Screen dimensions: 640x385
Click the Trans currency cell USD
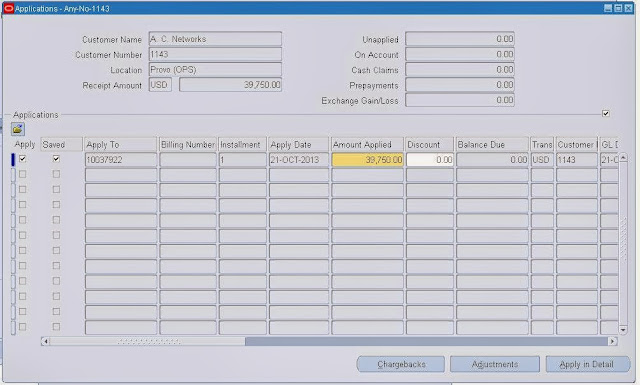pyautogui.click(x=542, y=160)
